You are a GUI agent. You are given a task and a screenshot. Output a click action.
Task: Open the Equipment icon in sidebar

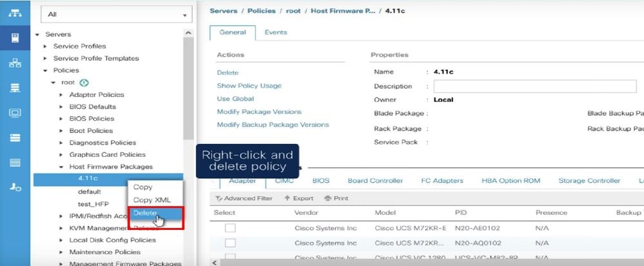click(15, 13)
